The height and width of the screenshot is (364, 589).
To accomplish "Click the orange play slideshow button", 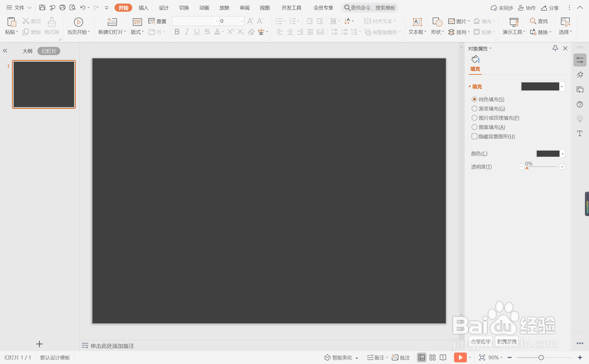I will click(460, 357).
